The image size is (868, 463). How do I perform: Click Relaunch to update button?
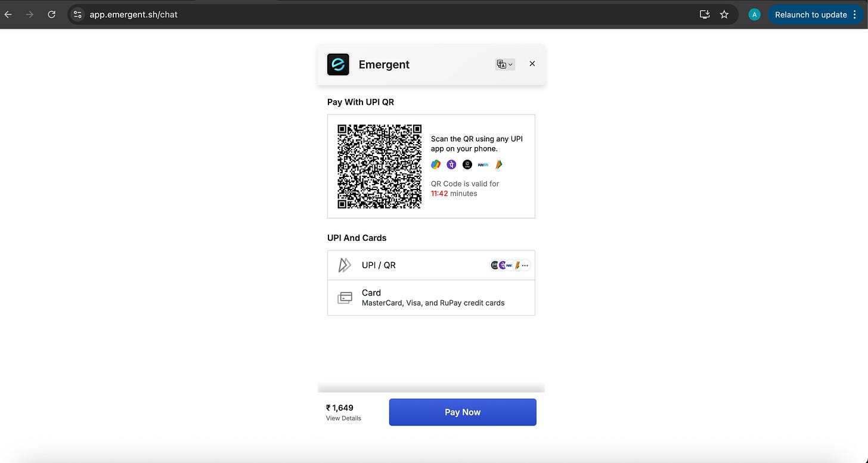tap(811, 14)
